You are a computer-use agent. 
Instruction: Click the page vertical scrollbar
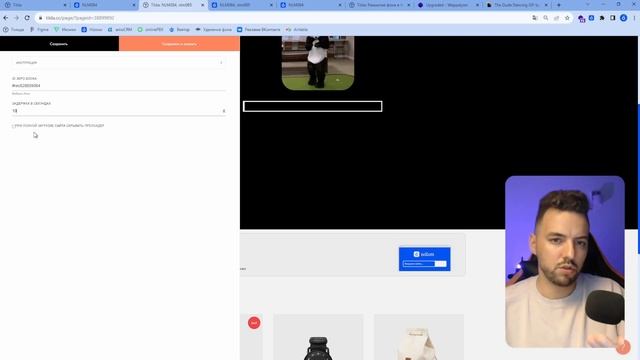[x=638, y=179]
